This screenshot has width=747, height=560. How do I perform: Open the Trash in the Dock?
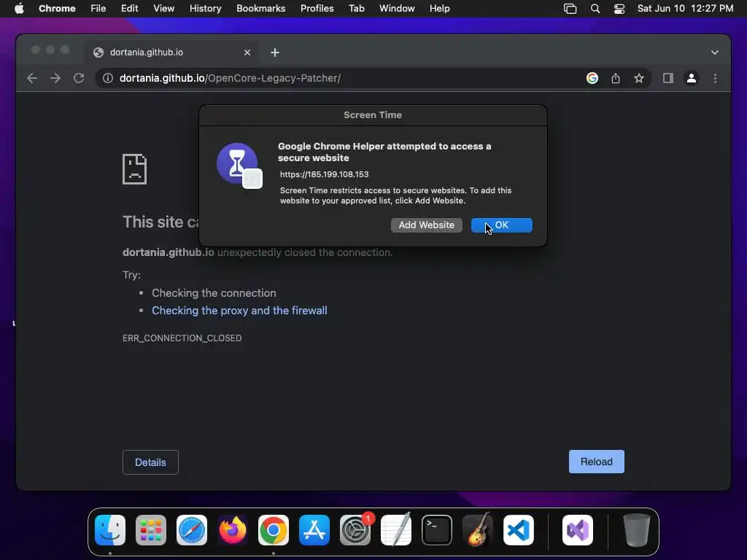coord(637,530)
